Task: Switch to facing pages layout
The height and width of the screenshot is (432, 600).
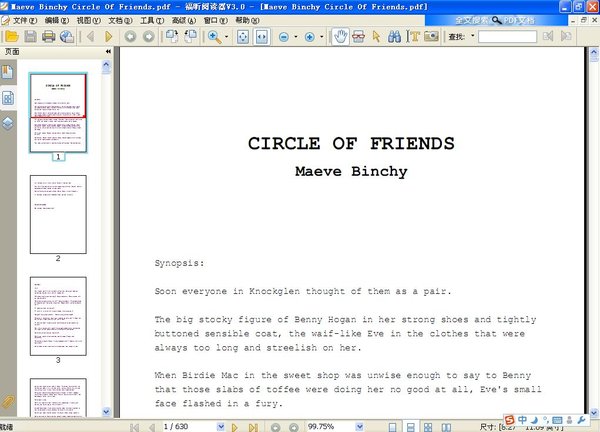Action: click(446, 427)
